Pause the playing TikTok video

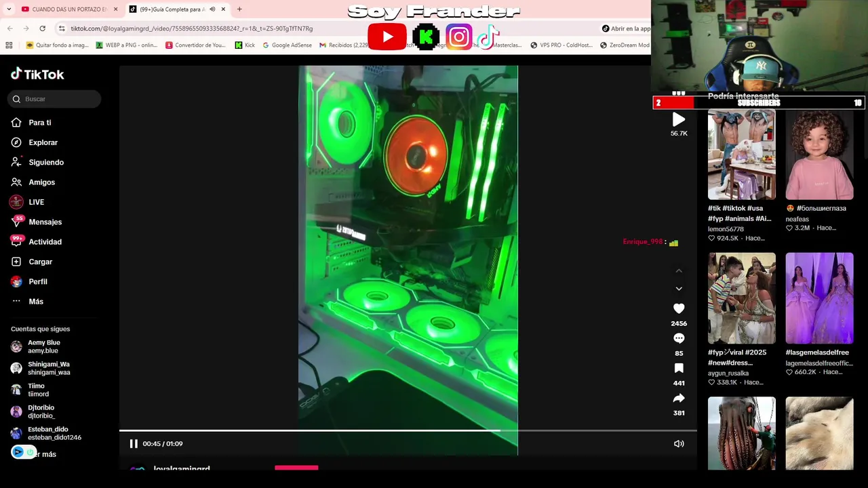134,444
